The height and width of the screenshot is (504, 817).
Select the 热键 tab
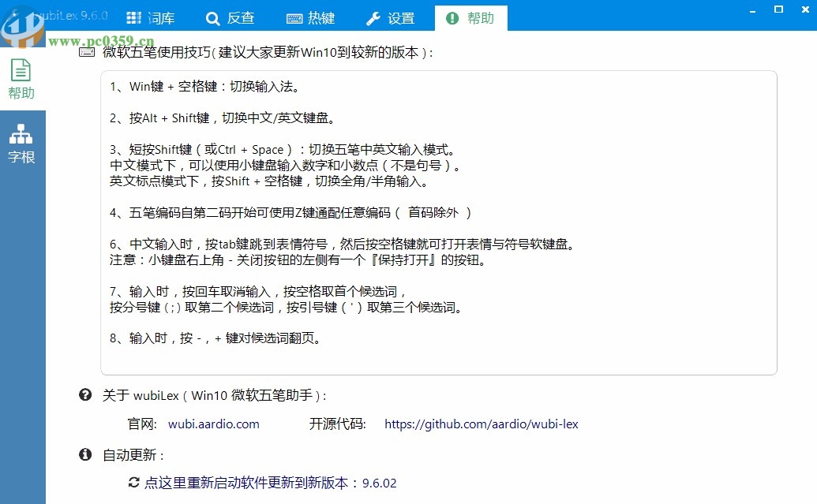[x=313, y=17]
